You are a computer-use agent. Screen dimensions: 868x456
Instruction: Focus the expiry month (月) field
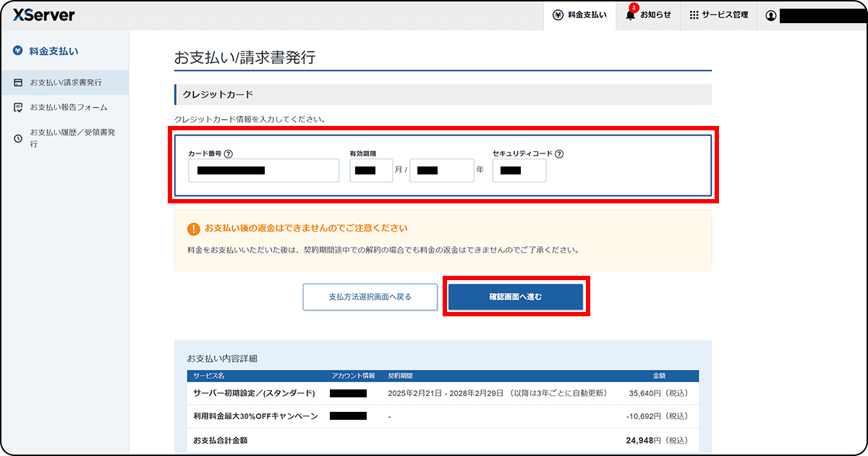pyautogui.click(x=371, y=171)
